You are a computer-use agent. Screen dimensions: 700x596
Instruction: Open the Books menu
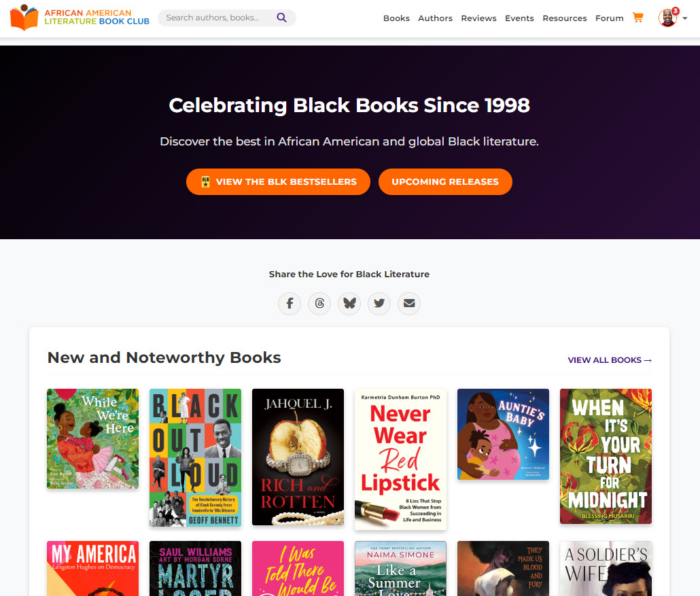click(x=396, y=18)
